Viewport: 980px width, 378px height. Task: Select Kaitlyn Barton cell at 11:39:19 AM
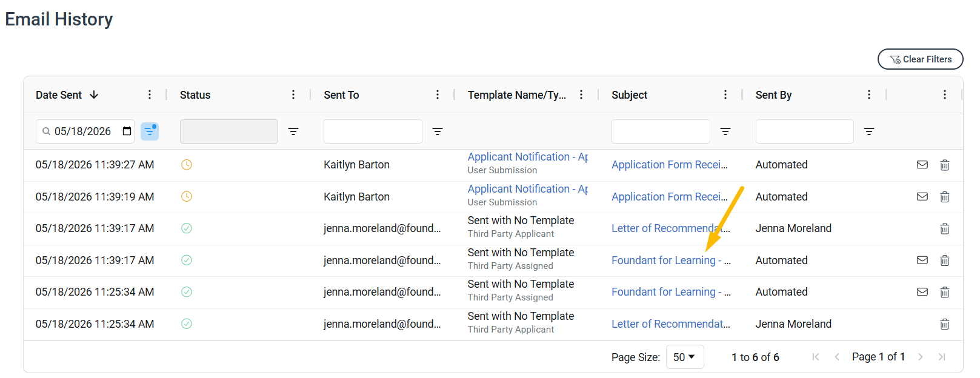[x=356, y=197]
